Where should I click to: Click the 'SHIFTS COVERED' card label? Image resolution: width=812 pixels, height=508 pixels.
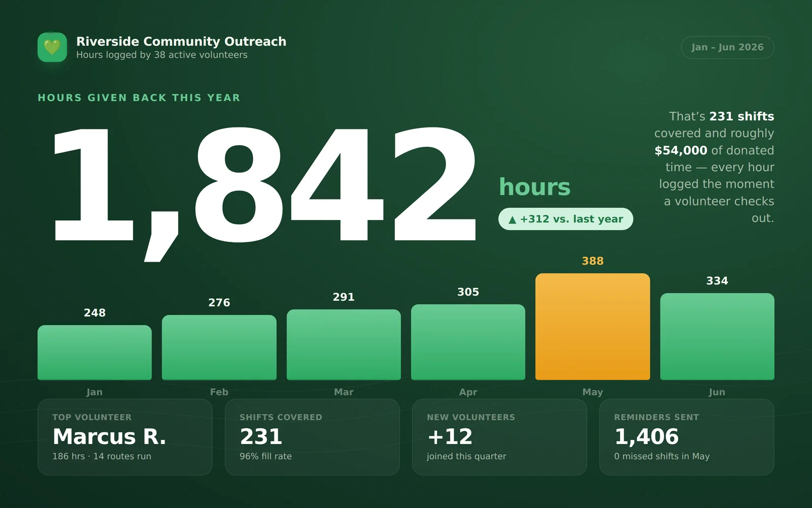(x=281, y=417)
